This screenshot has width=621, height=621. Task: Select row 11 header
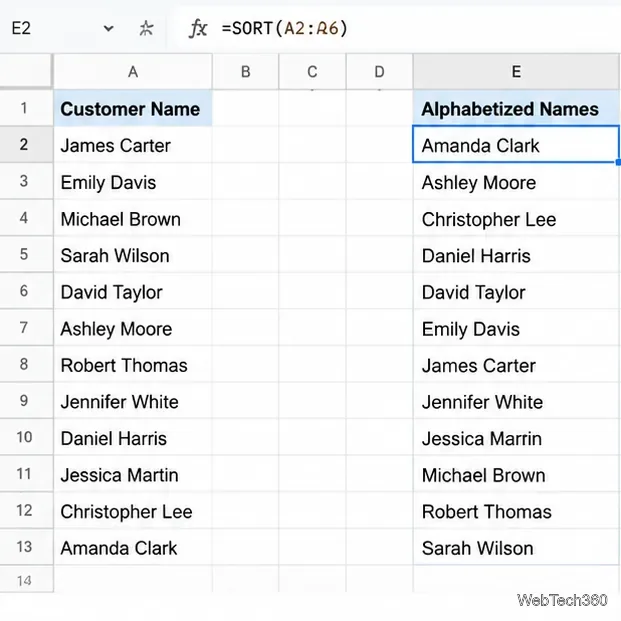[26, 474]
